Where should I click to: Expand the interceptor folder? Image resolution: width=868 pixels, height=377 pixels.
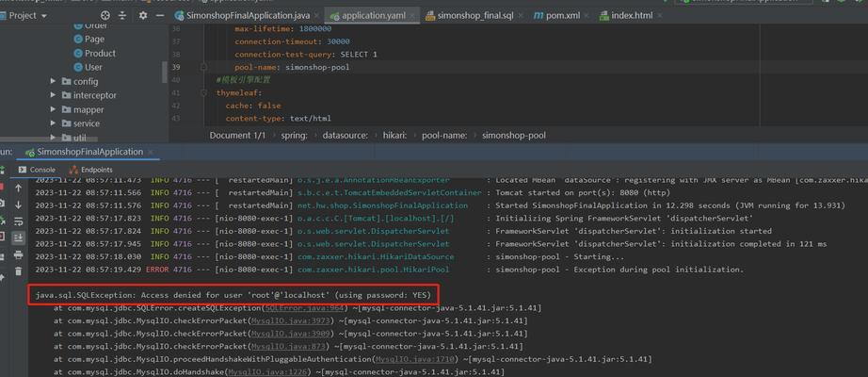53,95
